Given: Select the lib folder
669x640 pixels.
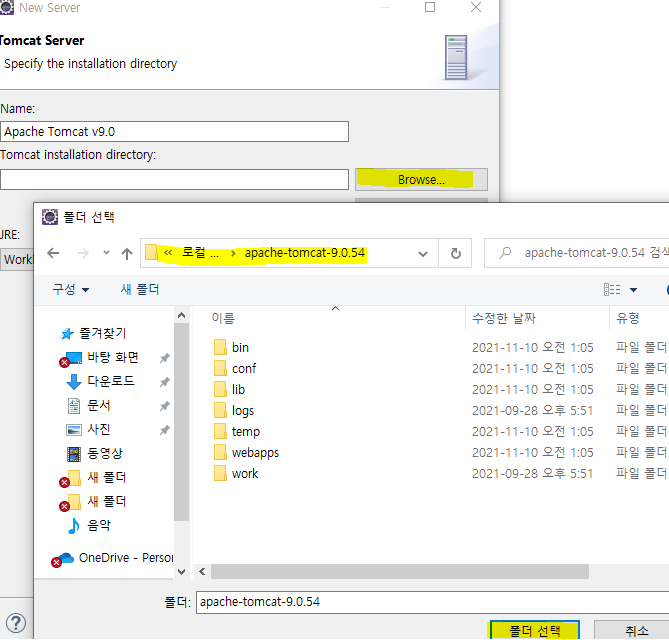Looking at the screenshot, I should point(230,389).
